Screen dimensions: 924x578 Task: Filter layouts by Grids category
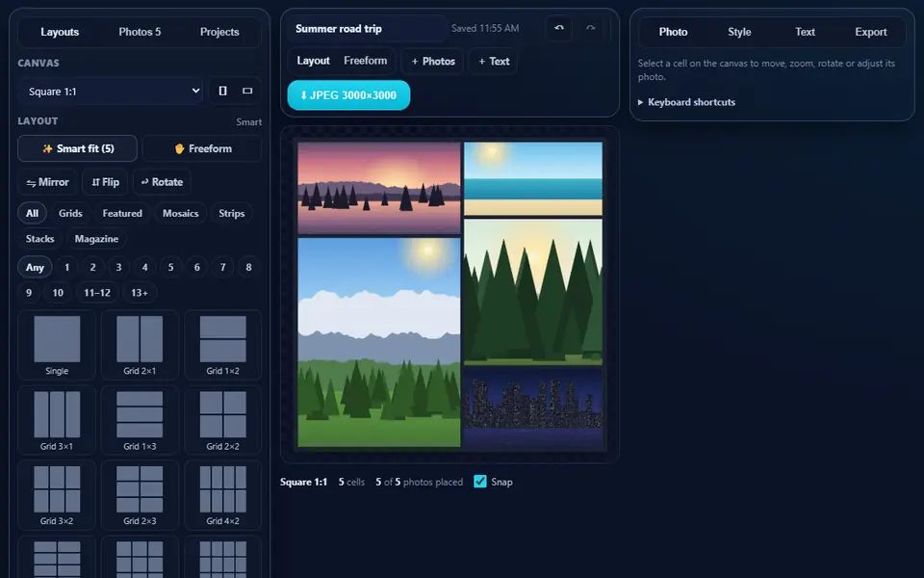pos(70,213)
